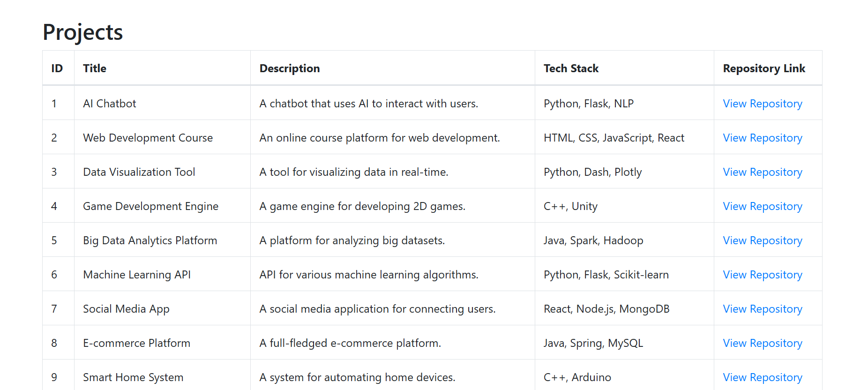This screenshot has width=868, height=390.
Task: Open View Repository for Data Visualization Tool
Action: [x=763, y=172]
